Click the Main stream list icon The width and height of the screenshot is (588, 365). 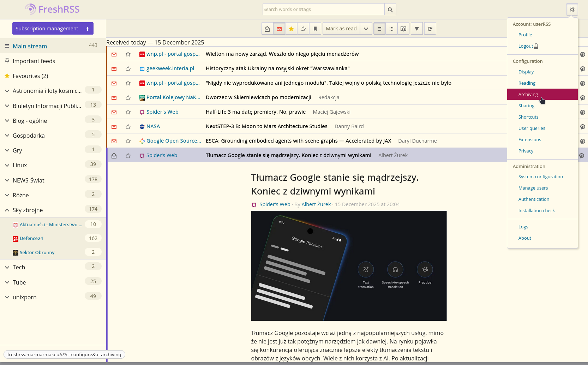click(x=7, y=46)
